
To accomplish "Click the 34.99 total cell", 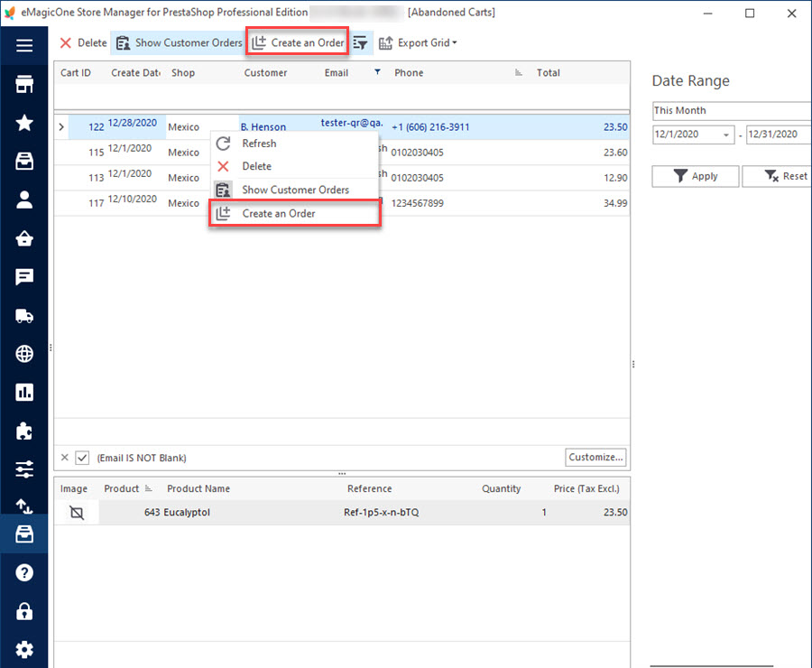I will point(615,203).
